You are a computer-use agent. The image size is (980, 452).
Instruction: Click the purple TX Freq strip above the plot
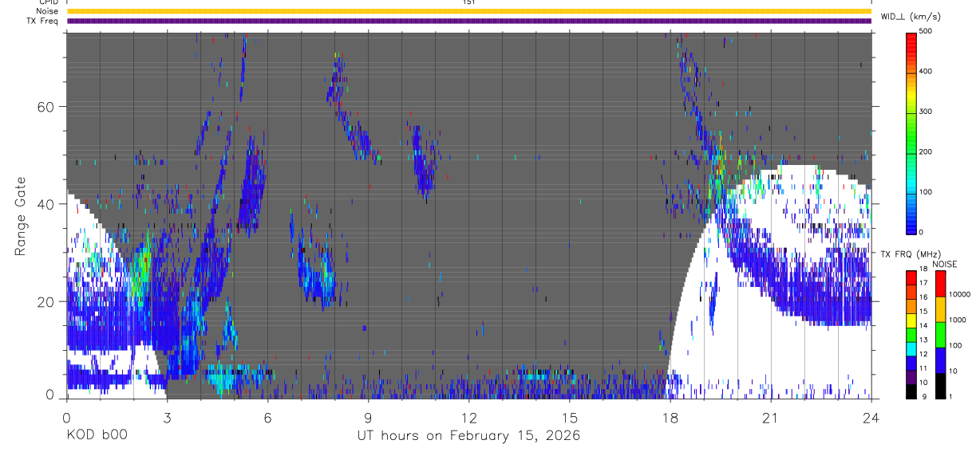coord(468,21)
